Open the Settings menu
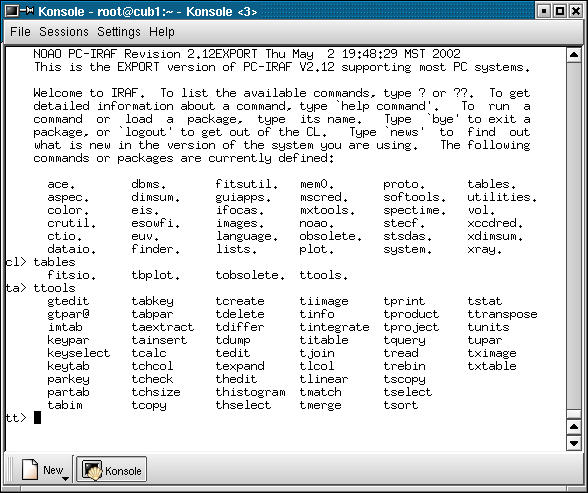Viewport: 588px width, 493px height. (119, 32)
